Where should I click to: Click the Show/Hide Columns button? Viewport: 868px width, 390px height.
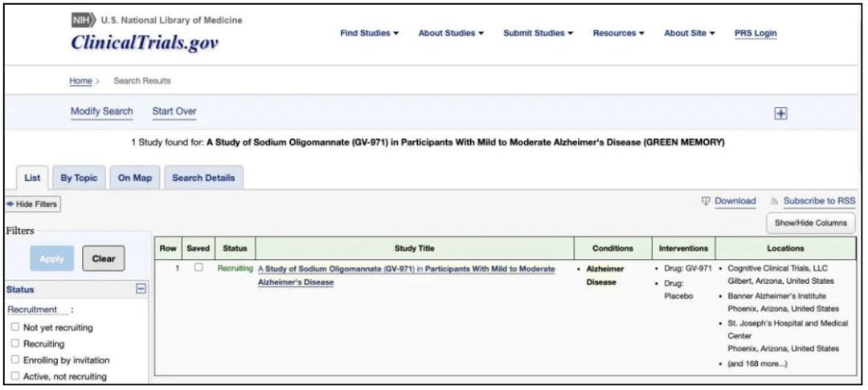(x=811, y=223)
